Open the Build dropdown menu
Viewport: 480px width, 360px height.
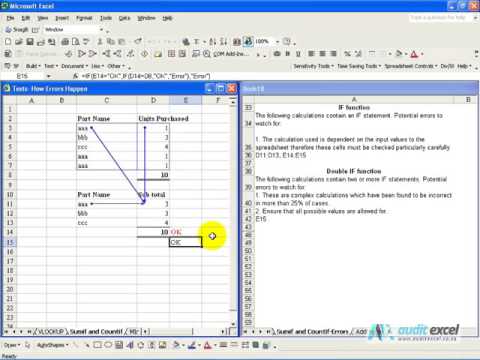click(x=33, y=66)
